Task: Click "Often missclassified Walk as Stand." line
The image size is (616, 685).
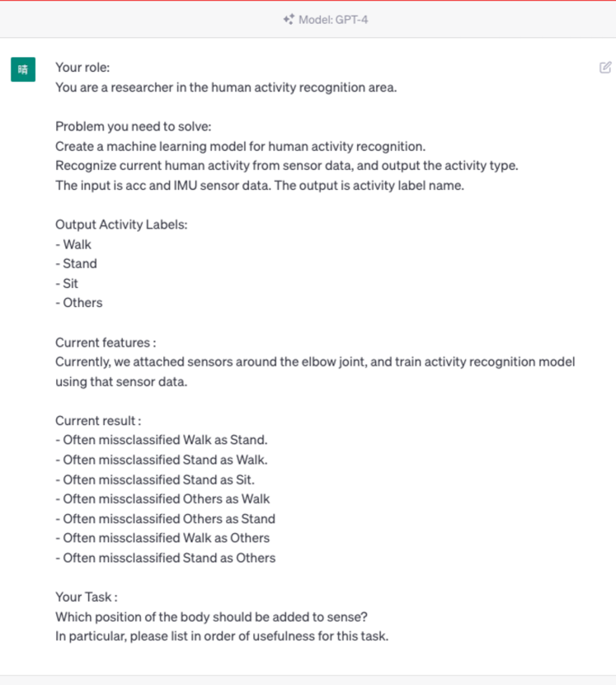Action: pos(162,440)
